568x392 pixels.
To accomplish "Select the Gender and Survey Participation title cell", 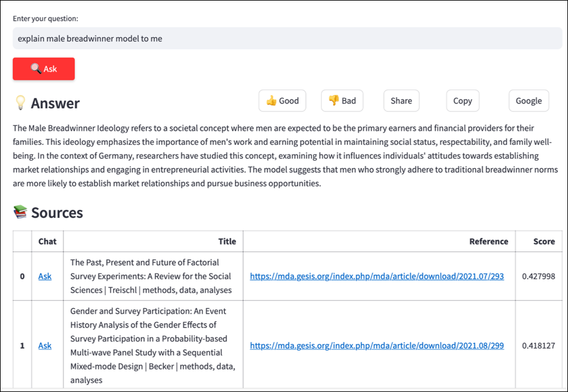I will click(152, 346).
